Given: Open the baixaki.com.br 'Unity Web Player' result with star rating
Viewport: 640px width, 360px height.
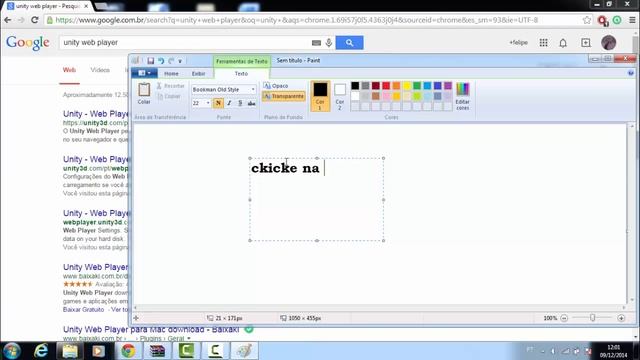Looking at the screenshot, I should pyautogui.click(x=96, y=267).
